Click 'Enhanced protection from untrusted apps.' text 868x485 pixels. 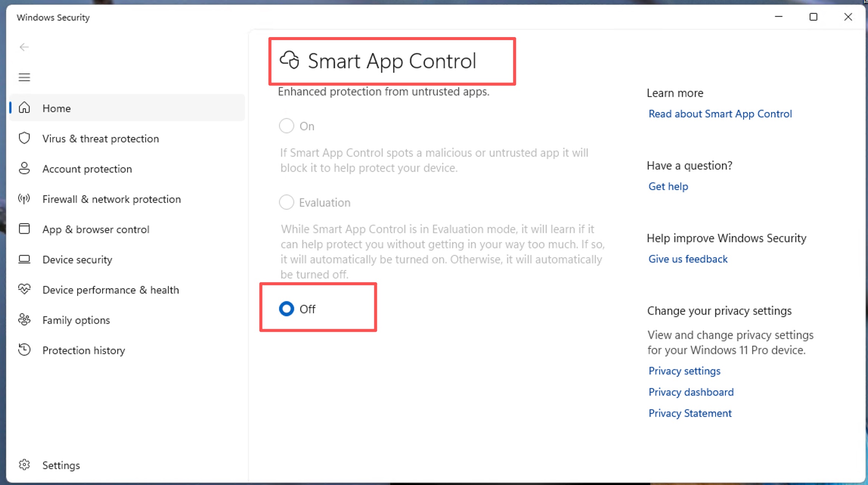[384, 92]
